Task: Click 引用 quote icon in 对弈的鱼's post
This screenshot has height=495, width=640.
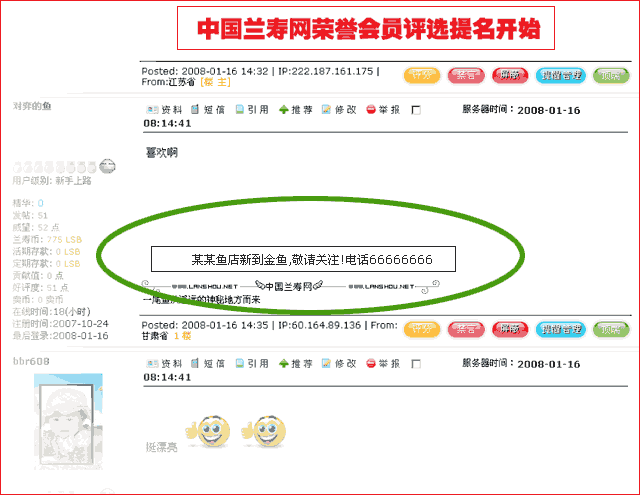Action: pos(240,109)
